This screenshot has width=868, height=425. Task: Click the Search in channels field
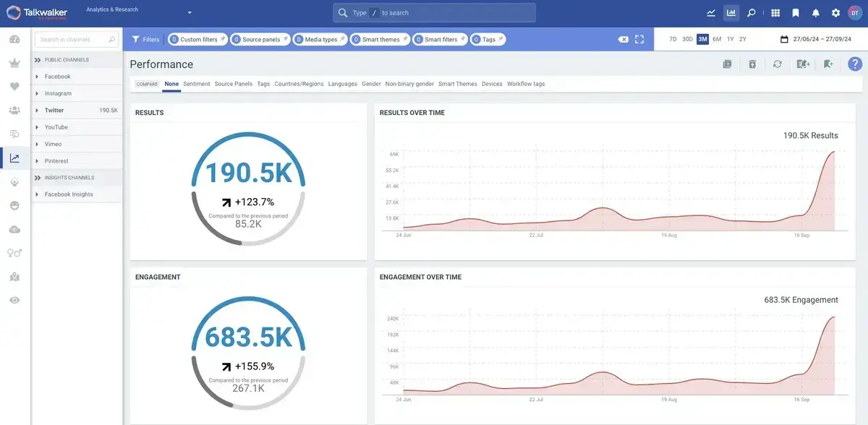(x=72, y=40)
